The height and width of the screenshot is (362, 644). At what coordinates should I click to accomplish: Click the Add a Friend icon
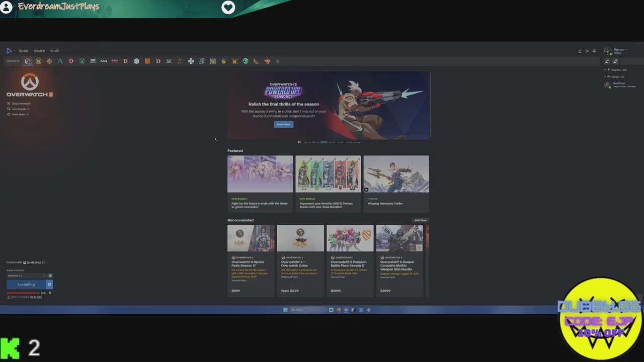607,61
